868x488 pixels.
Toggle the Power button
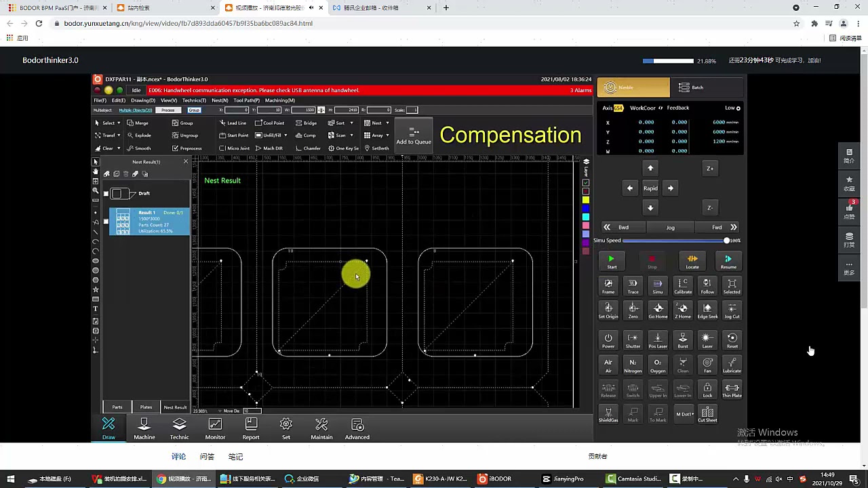608,340
